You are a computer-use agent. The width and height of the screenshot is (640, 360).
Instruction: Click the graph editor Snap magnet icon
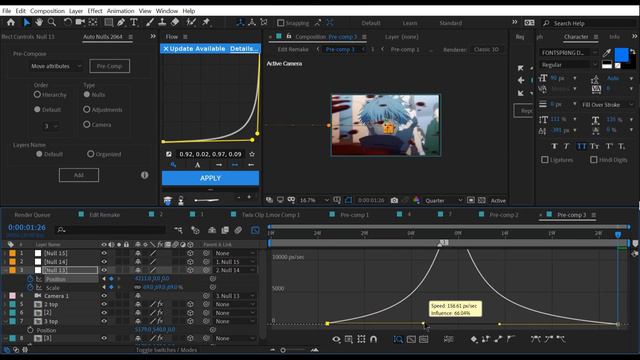373,339
